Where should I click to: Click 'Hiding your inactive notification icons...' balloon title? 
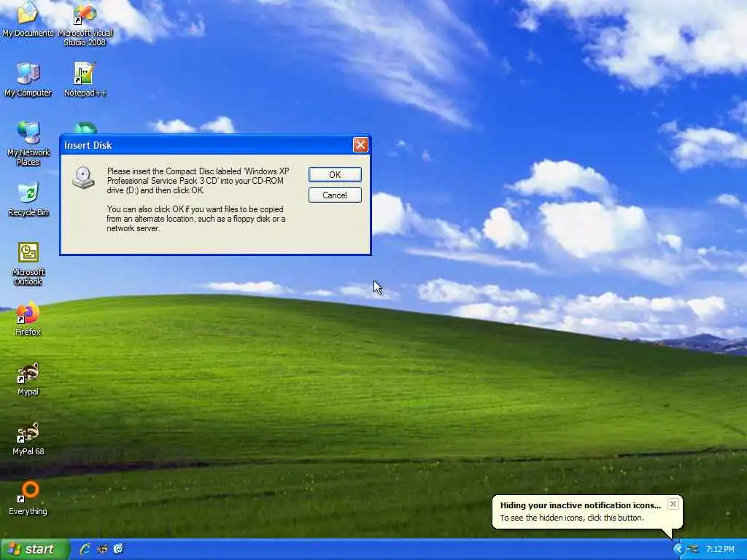point(580,505)
